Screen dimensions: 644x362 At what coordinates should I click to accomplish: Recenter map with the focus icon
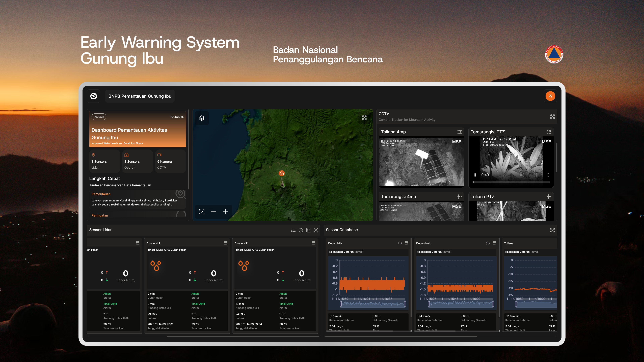click(202, 212)
